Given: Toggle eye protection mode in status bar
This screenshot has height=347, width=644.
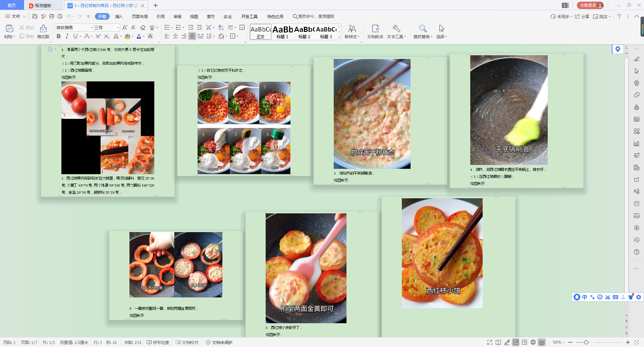Looking at the screenshot, I should tap(542, 342).
